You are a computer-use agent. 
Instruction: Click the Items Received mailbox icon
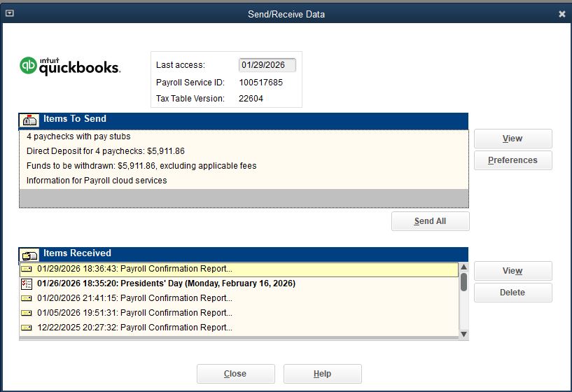pos(30,254)
